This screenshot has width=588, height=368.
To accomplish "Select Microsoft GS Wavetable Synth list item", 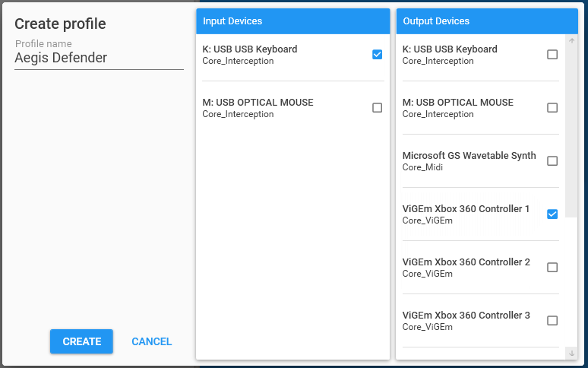I will point(469,161).
